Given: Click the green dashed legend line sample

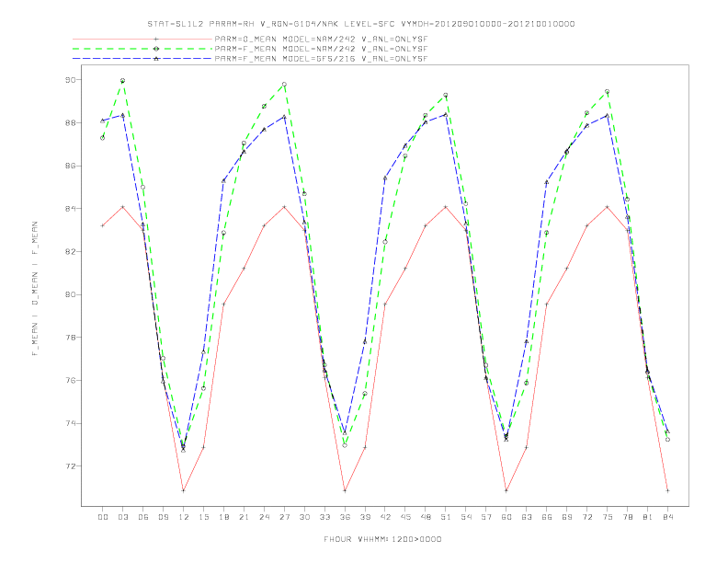Looking at the screenshot, I should point(142,49).
